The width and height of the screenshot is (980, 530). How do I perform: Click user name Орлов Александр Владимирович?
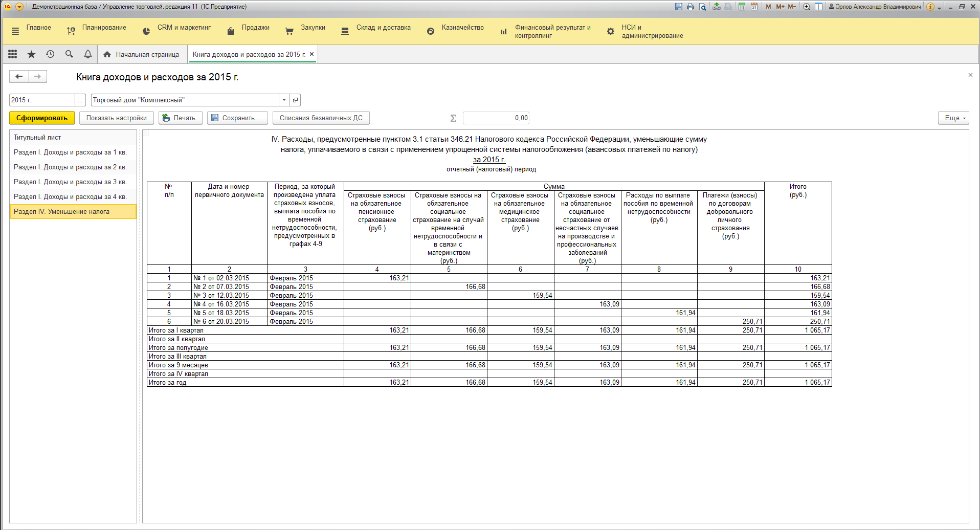pyautogui.click(x=875, y=7)
